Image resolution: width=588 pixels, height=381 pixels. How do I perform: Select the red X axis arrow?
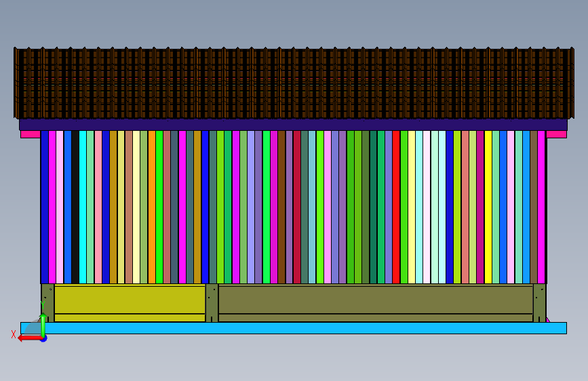click(30, 338)
